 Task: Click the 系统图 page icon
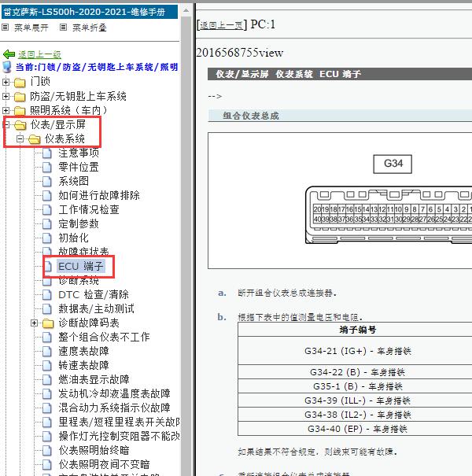point(47,182)
